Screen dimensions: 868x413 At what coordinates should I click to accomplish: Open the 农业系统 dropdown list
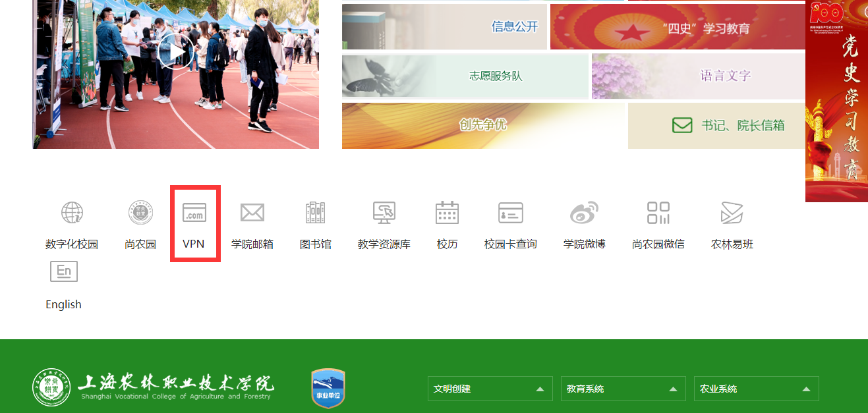[x=756, y=389]
